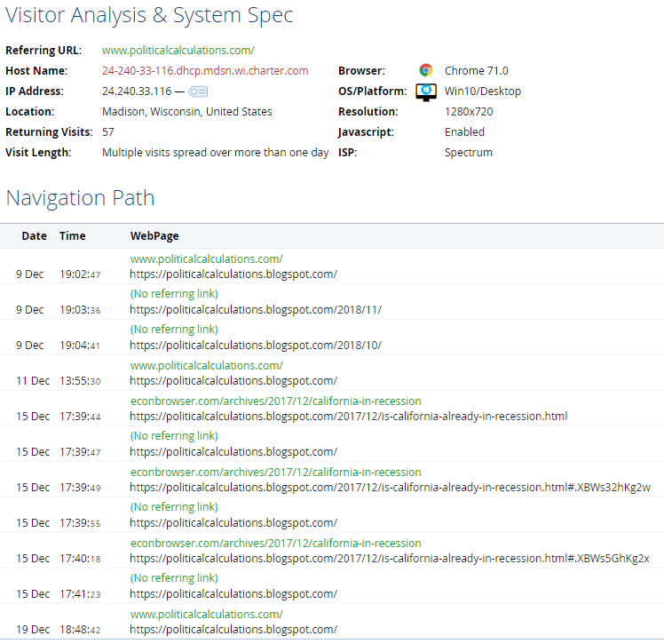Image resolution: width=664 pixels, height=644 pixels.
Task: Select the Visit Length value text
Action: click(x=215, y=153)
